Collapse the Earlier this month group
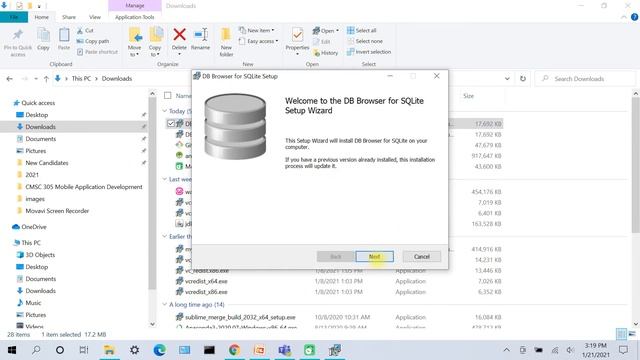The image size is (640, 360). pos(164,236)
